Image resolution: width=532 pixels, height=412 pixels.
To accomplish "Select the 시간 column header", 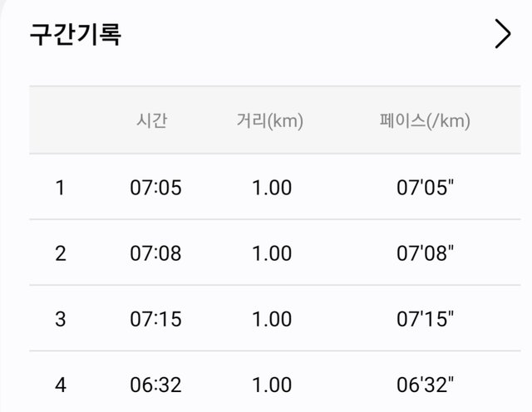I will (151, 121).
